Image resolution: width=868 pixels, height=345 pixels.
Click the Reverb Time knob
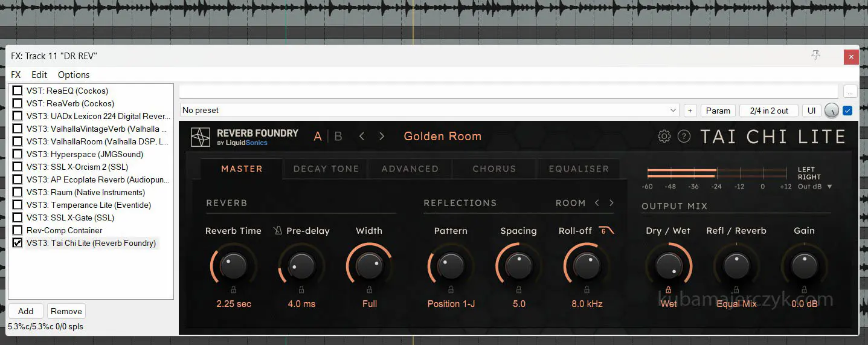(x=234, y=265)
